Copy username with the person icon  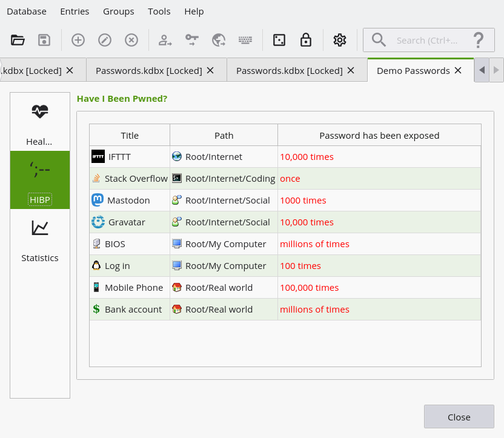tap(165, 40)
